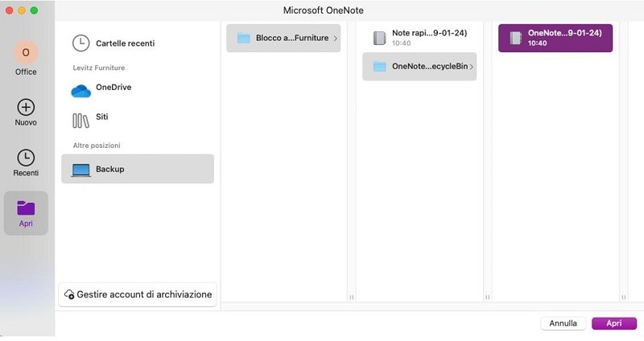This screenshot has height=341, width=644.
Task: Select the Cartelle recenti label
Action: [x=126, y=43]
